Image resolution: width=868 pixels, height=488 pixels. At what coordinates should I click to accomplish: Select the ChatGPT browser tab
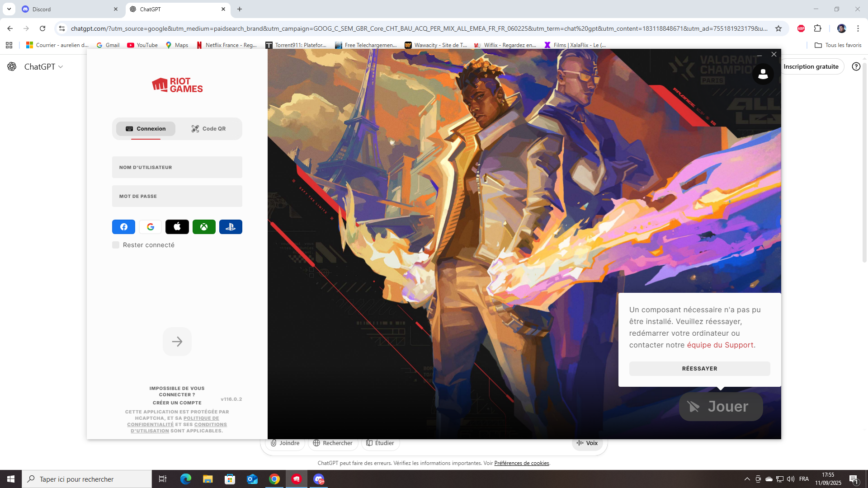pos(177,9)
